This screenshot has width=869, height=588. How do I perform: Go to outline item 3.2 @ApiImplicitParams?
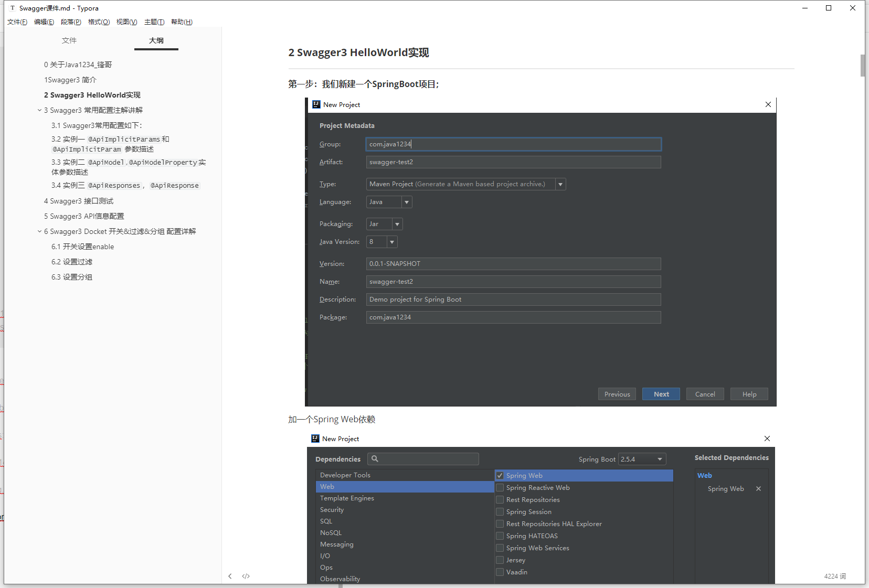pos(110,144)
